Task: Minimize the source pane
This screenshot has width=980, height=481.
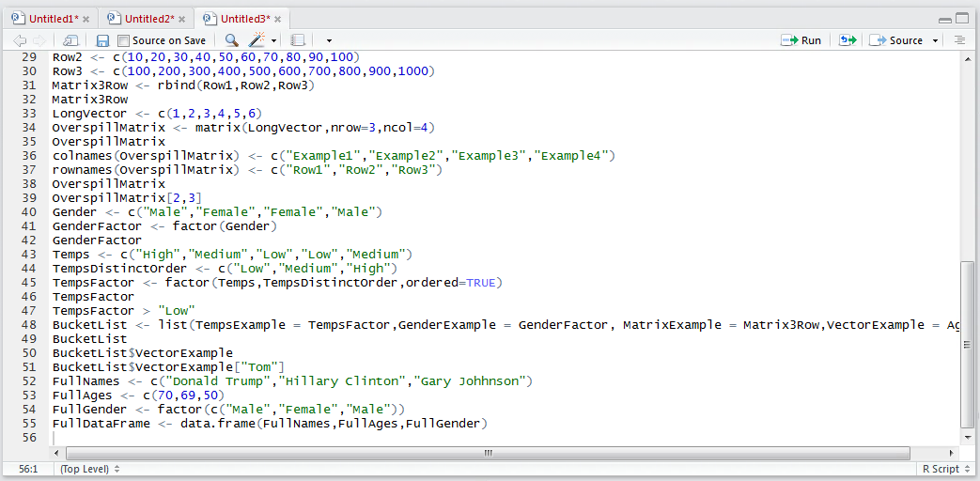Action: (x=945, y=20)
